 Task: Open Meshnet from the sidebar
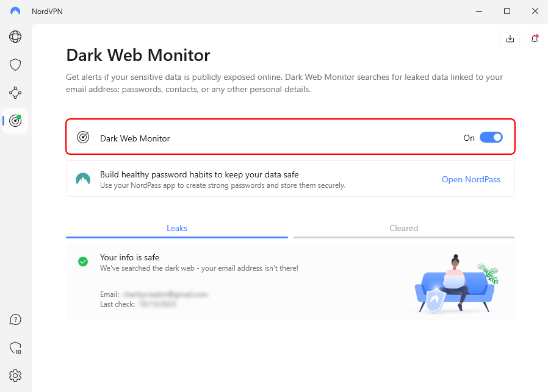(15, 93)
